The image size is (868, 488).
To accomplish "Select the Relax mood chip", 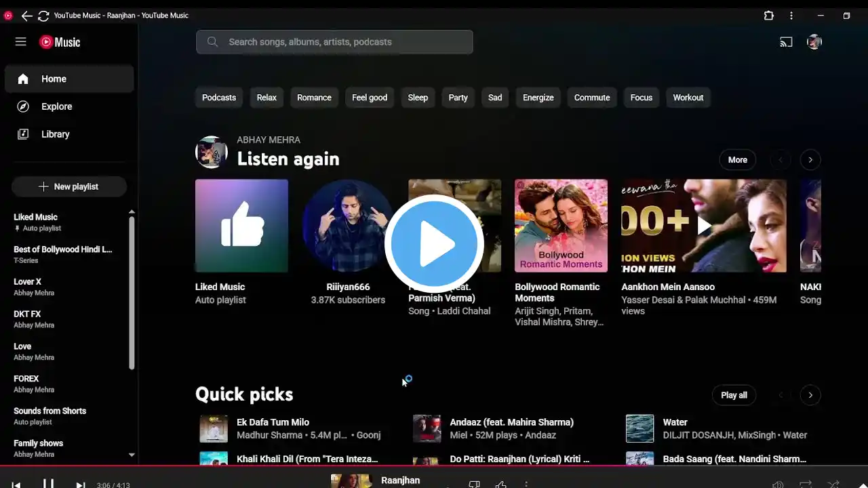I will pyautogui.click(x=267, y=98).
